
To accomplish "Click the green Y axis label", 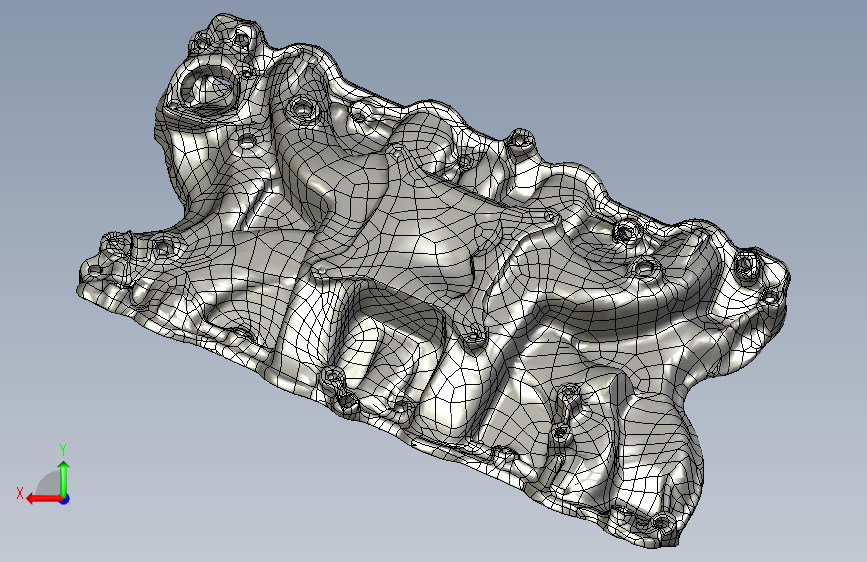I will point(63,449).
